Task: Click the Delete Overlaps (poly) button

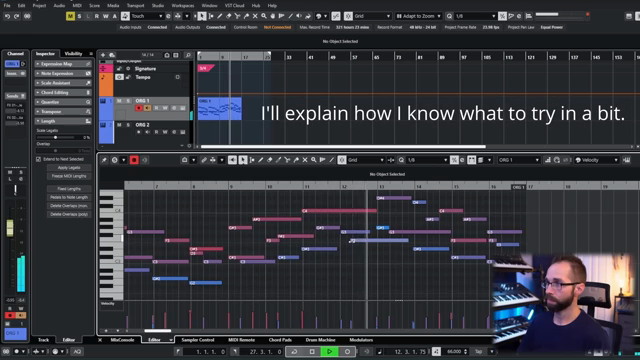Action: pos(69,214)
